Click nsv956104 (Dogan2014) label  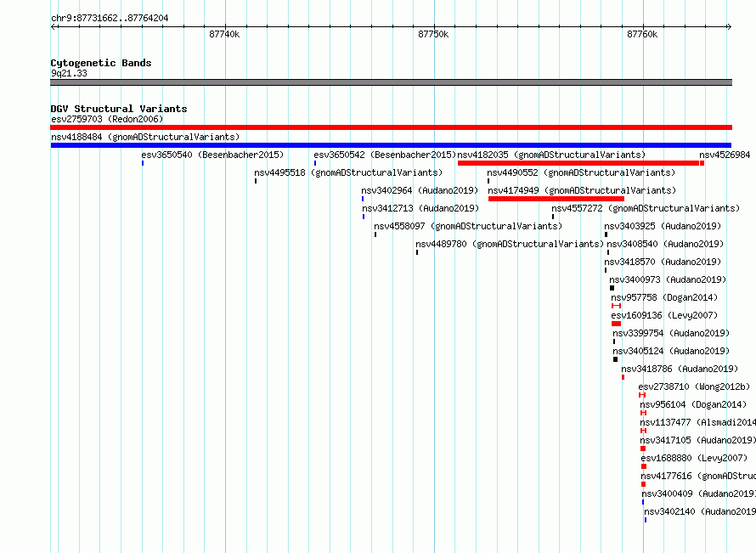point(693,404)
